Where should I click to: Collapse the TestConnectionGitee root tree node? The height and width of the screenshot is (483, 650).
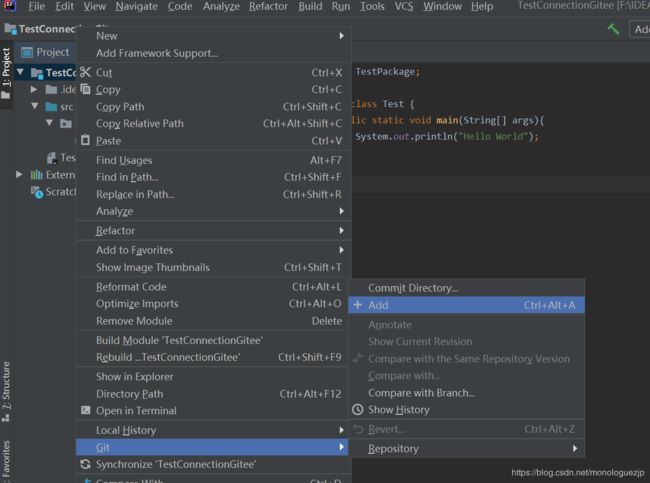[x=20, y=72]
